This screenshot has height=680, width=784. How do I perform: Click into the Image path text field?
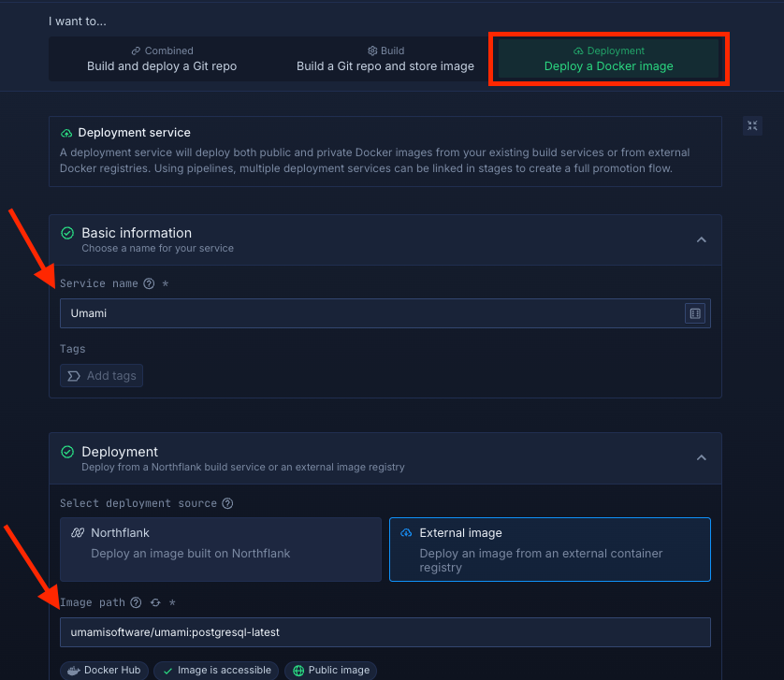click(x=385, y=632)
